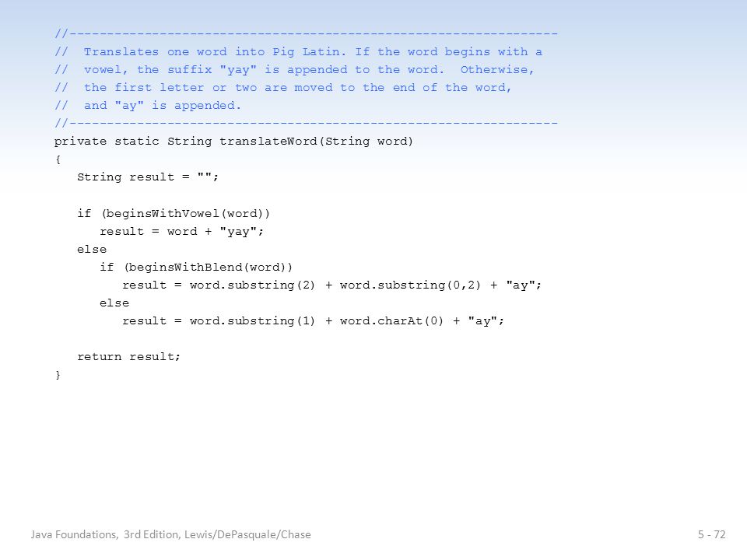747x560 pixels.
Task: Click comment line 'and "ay" is appended'
Action: (148, 106)
